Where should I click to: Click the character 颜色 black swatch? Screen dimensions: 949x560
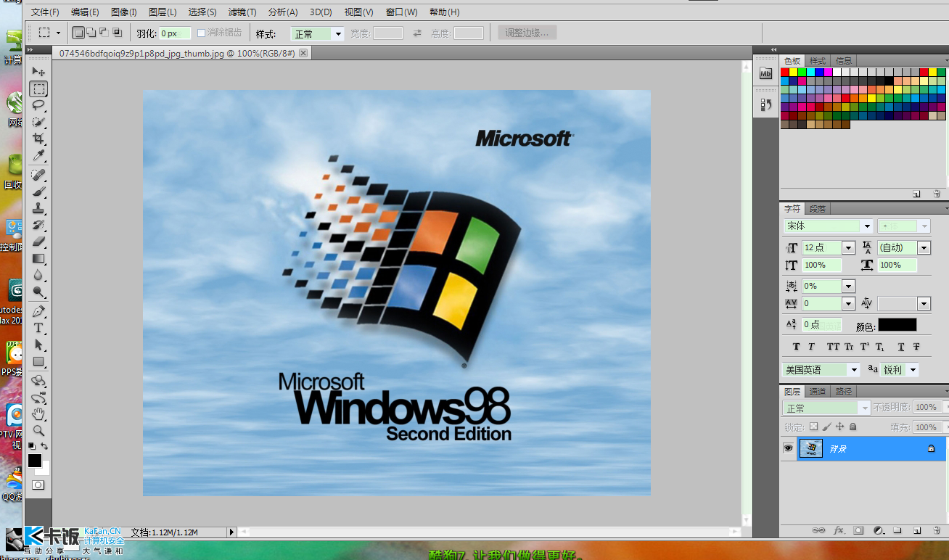pyautogui.click(x=897, y=325)
